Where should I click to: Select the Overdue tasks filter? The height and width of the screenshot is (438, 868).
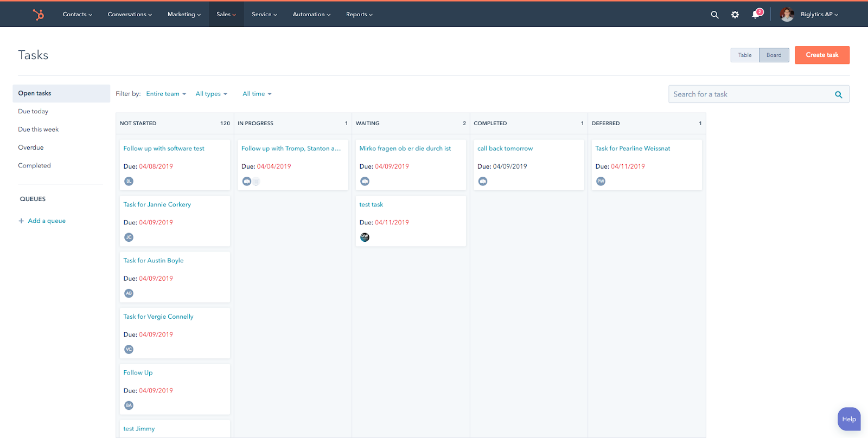tap(31, 147)
